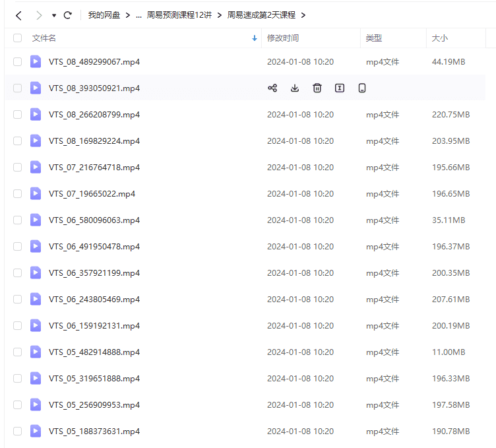Sort list by 大小 column header
The height and width of the screenshot is (448, 496).
[440, 38]
